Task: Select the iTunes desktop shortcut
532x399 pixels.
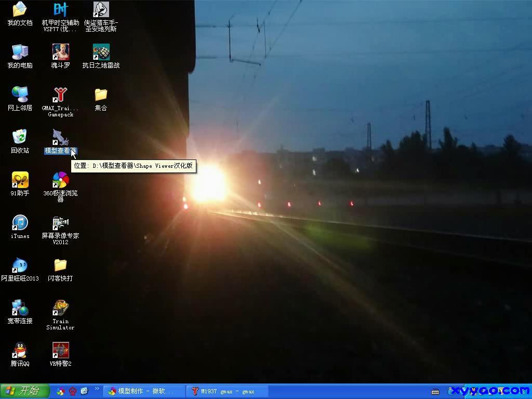Action: tap(20, 223)
